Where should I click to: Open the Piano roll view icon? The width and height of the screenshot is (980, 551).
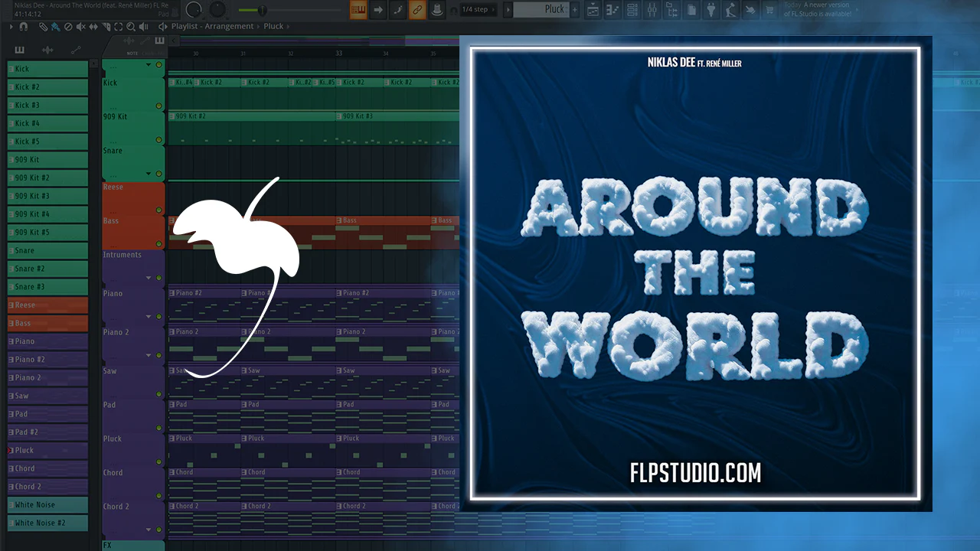[612, 10]
